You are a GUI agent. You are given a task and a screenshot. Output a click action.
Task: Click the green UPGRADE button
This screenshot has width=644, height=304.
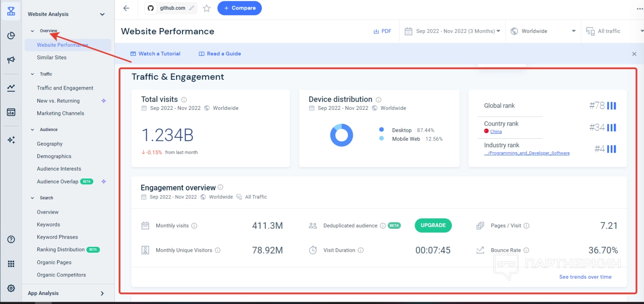[433, 225]
